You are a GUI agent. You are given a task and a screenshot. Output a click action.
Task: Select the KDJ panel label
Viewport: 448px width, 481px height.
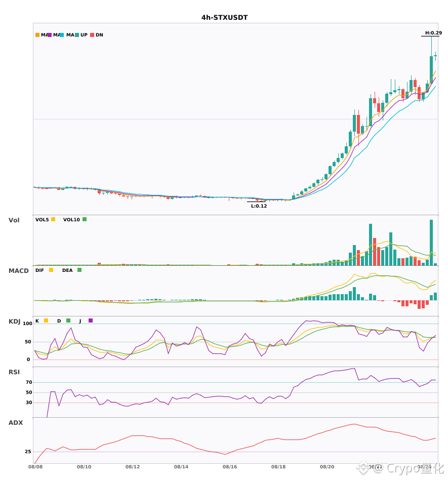pos(14,322)
